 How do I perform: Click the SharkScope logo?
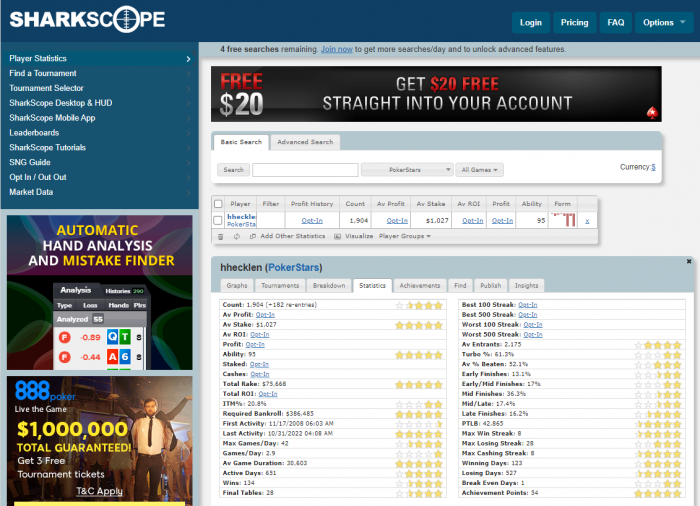[x=87, y=19]
